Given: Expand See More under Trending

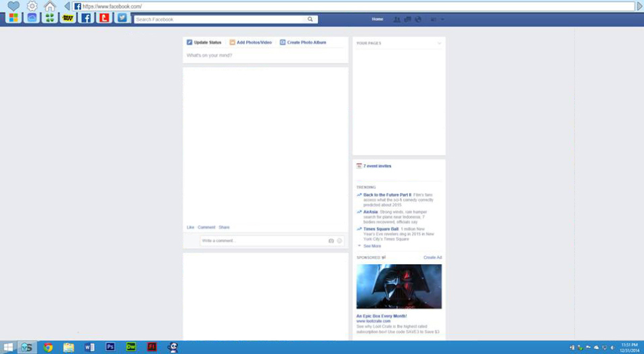Looking at the screenshot, I should [371, 246].
